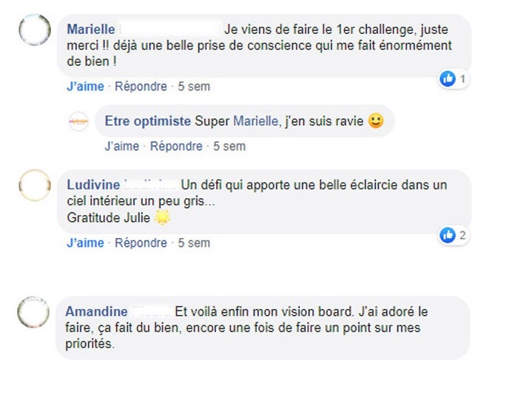Click the like reaction icon on Ludivine's comment
The width and height of the screenshot is (515, 420).
tap(447, 235)
